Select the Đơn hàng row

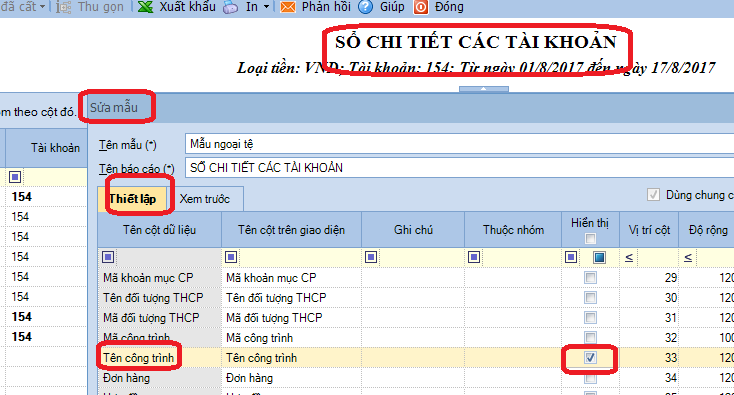416,378
